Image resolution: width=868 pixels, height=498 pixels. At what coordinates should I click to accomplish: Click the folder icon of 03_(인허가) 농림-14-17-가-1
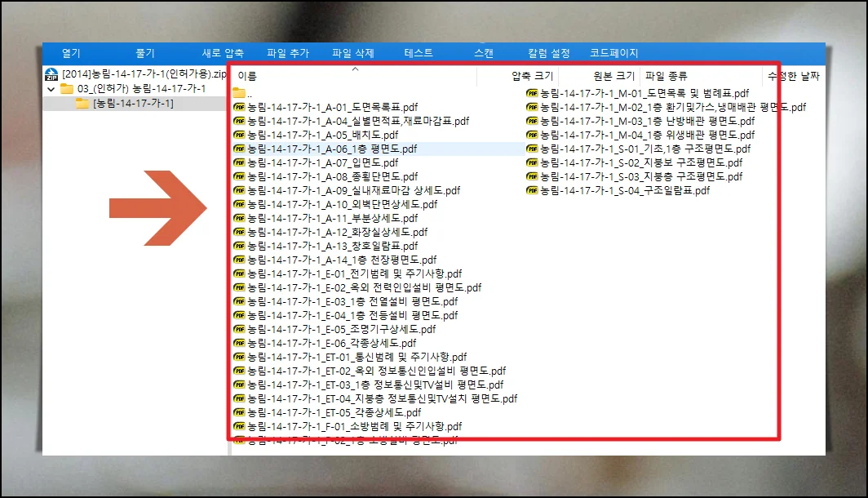(67, 89)
